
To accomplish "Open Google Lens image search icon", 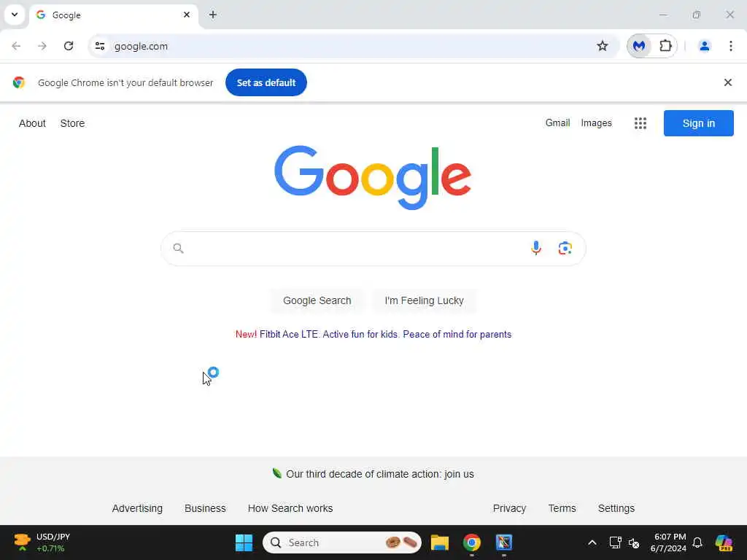I will click(565, 248).
